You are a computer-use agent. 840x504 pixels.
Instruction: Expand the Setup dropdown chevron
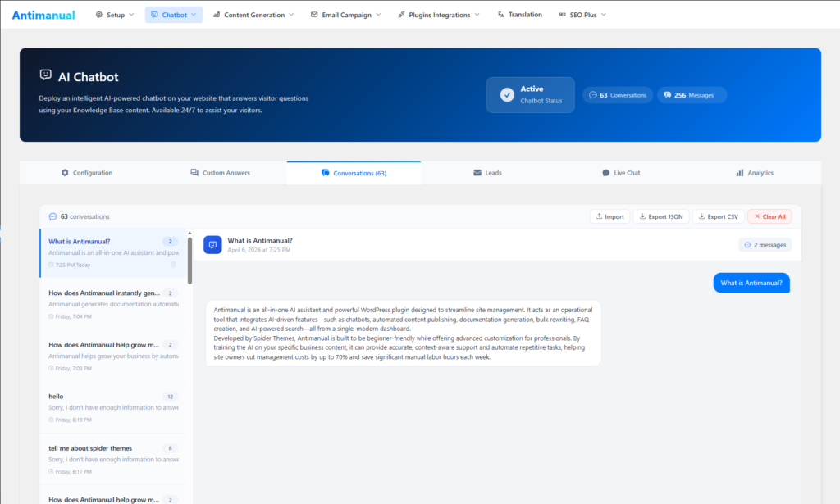[x=132, y=15]
